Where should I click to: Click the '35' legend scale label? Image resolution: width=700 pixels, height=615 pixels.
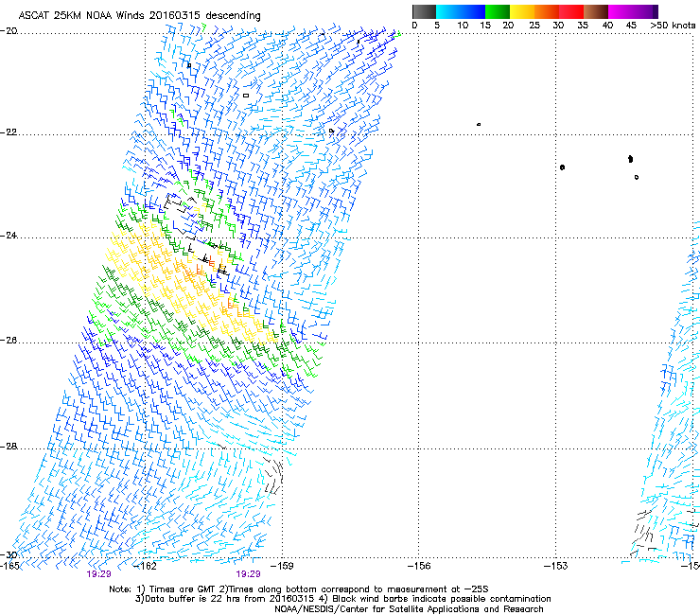point(583,26)
